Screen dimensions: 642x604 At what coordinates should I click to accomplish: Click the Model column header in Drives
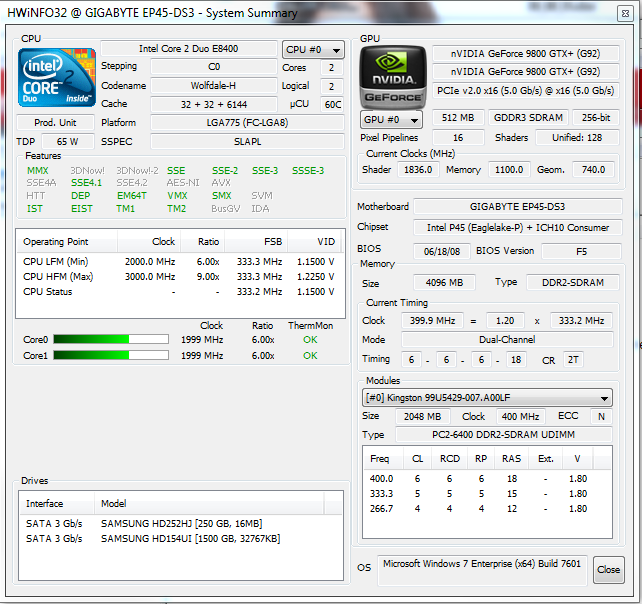(209, 503)
